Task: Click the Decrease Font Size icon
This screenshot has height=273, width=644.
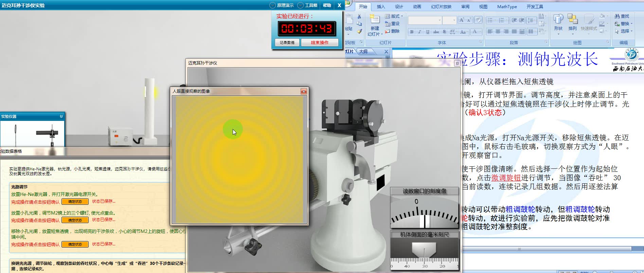Action: click(x=469, y=20)
